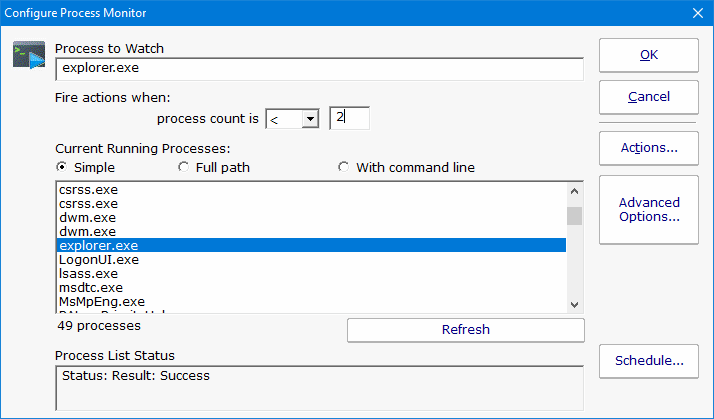Open the Actions dialog
Screen dimensions: 714x419
coord(648,148)
